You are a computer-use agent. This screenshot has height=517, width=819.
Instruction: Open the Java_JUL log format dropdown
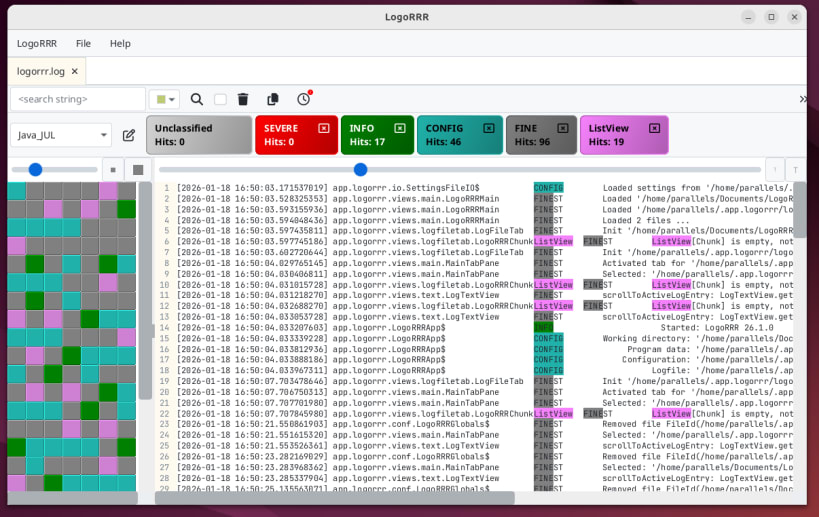pyautogui.click(x=61, y=135)
